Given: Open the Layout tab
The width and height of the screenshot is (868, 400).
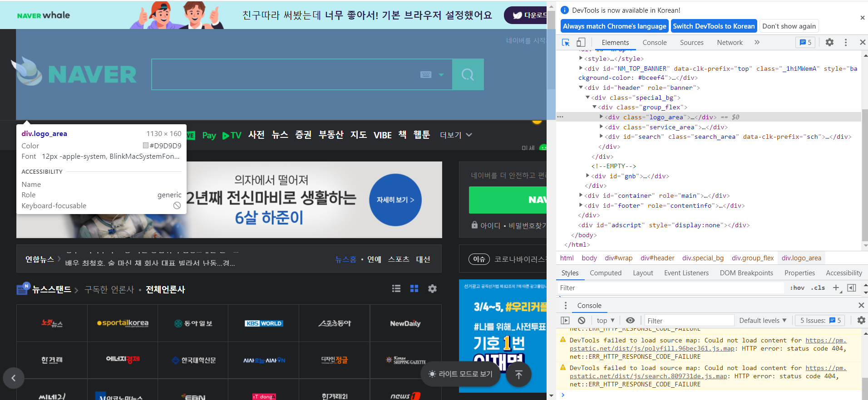Looking at the screenshot, I should 643,273.
